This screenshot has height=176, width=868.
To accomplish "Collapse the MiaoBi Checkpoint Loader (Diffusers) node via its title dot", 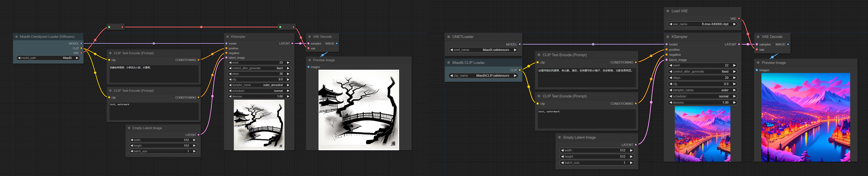I will (x=16, y=37).
